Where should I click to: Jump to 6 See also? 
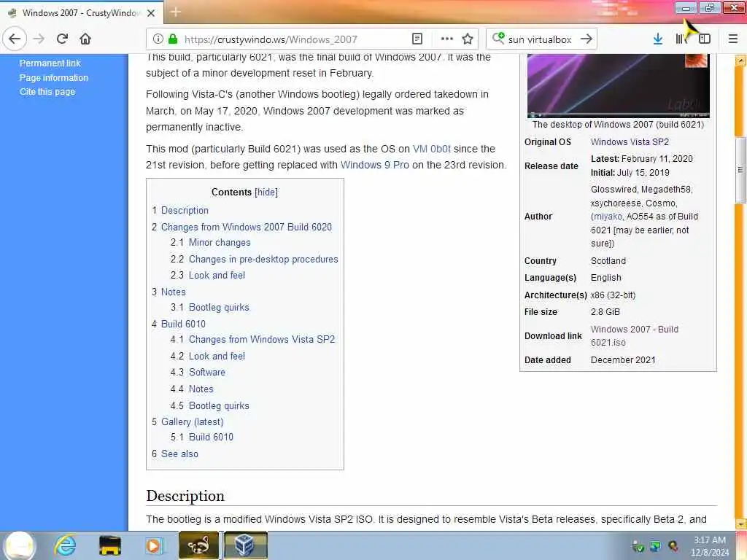pos(175,454)
